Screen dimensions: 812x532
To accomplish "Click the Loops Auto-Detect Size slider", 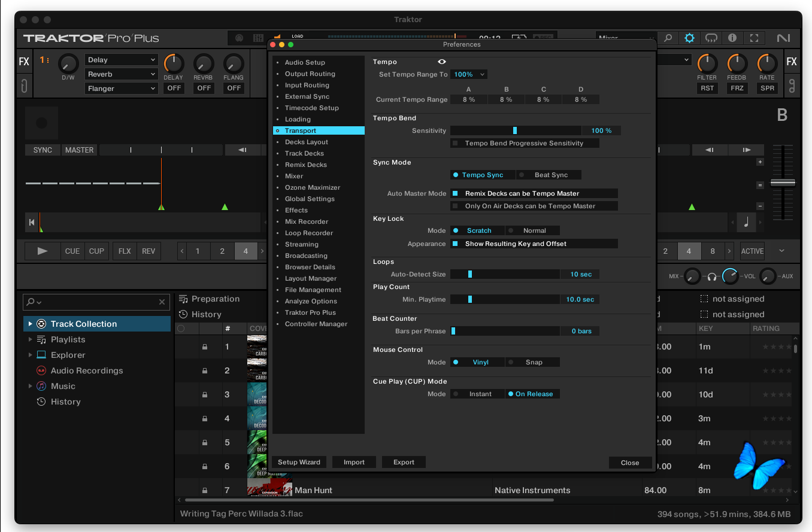I will (x=505, y=274).
